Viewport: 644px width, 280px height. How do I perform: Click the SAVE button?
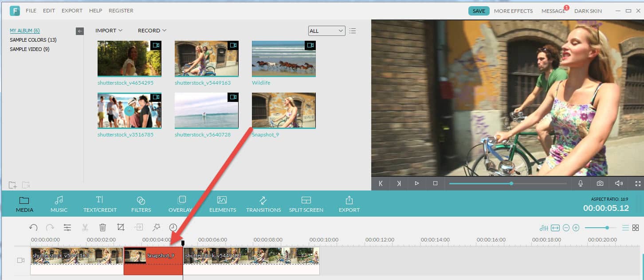(479, 11)
